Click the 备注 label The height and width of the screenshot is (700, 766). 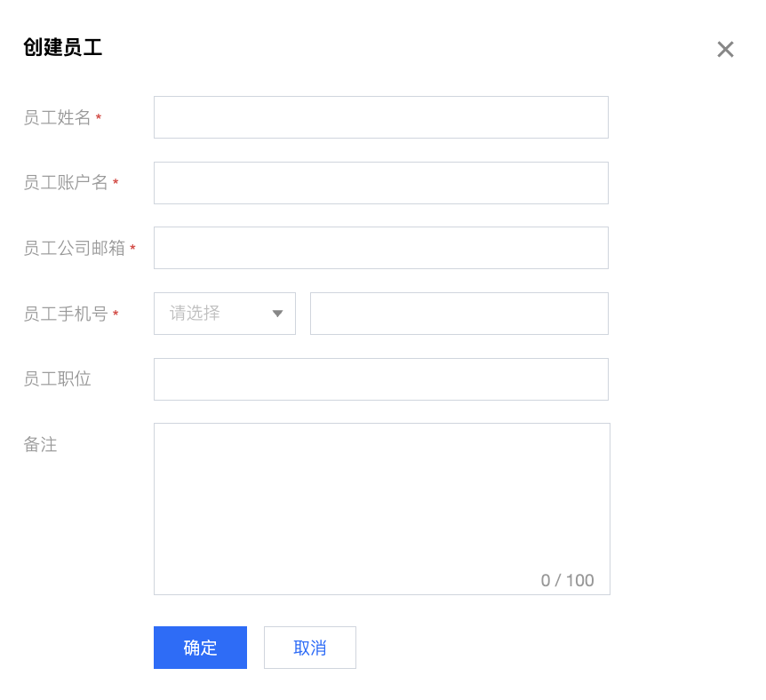click(40, 445)
